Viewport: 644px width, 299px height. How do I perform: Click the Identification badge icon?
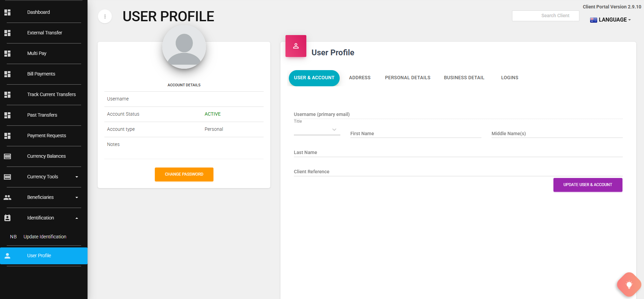click(x=7, y=218)
